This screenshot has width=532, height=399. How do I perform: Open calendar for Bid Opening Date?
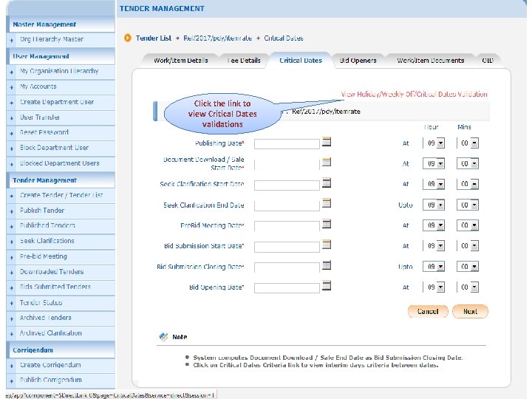(327, 286)
